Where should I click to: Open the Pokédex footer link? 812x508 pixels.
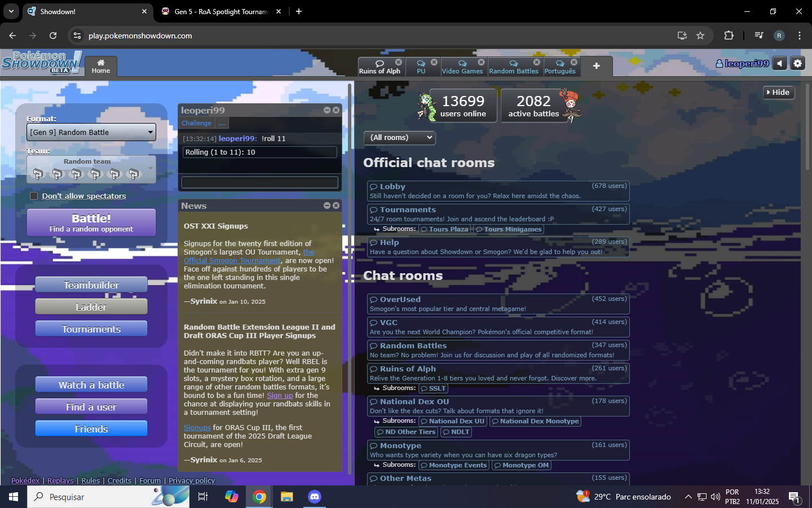pyautogui.click(x=25, y=481)
